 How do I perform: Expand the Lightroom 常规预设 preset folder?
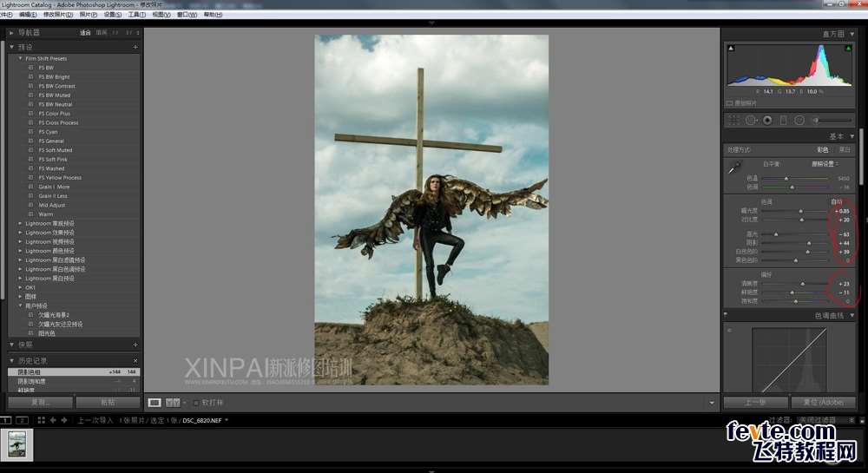(x=21, y=223)
